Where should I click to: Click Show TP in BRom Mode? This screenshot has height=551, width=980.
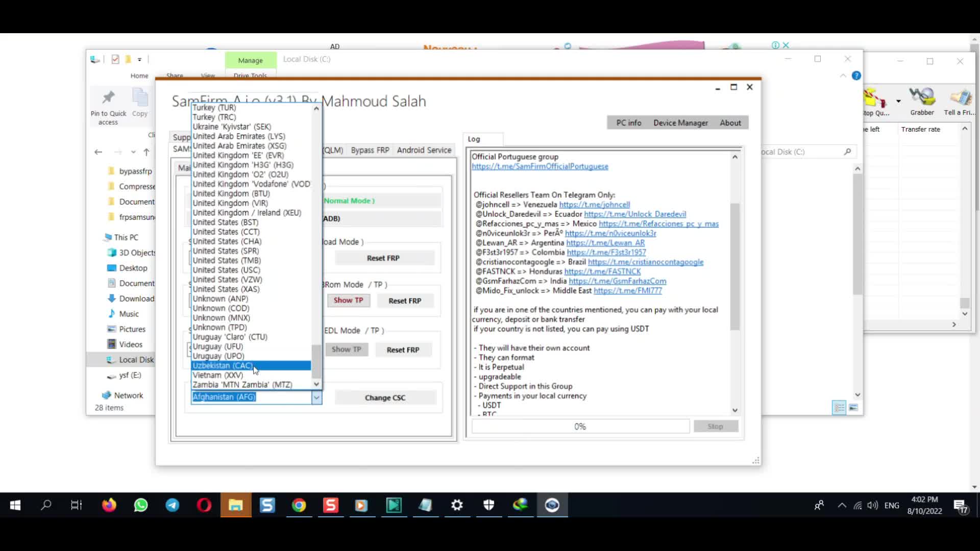(x=348, y=300)
